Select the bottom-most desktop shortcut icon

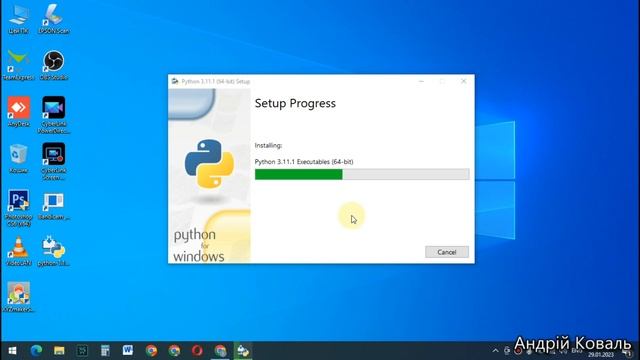pyautogui.click(x=18, y=297)
